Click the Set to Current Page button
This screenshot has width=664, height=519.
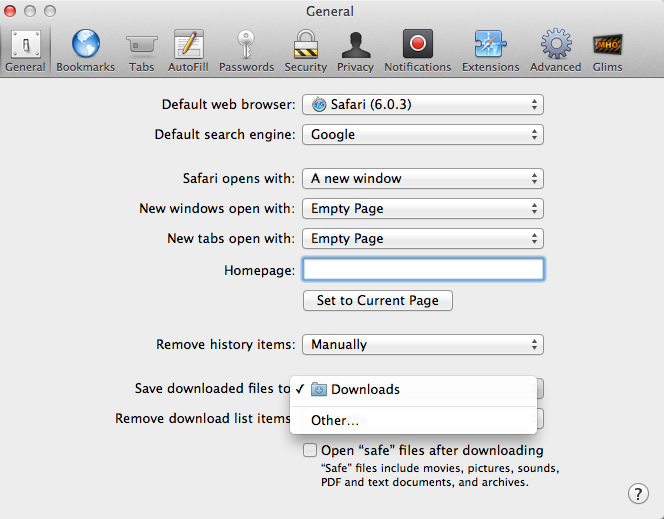[x=378, y=301]
